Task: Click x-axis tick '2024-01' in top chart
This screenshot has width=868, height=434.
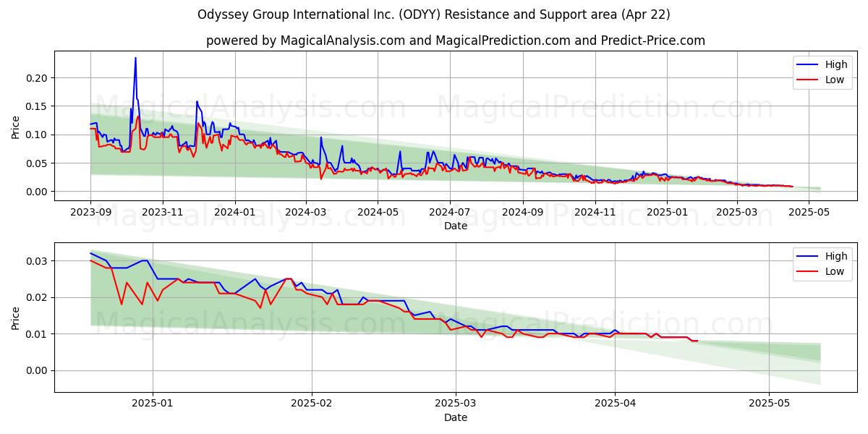Action: click(x=234, y=213)
